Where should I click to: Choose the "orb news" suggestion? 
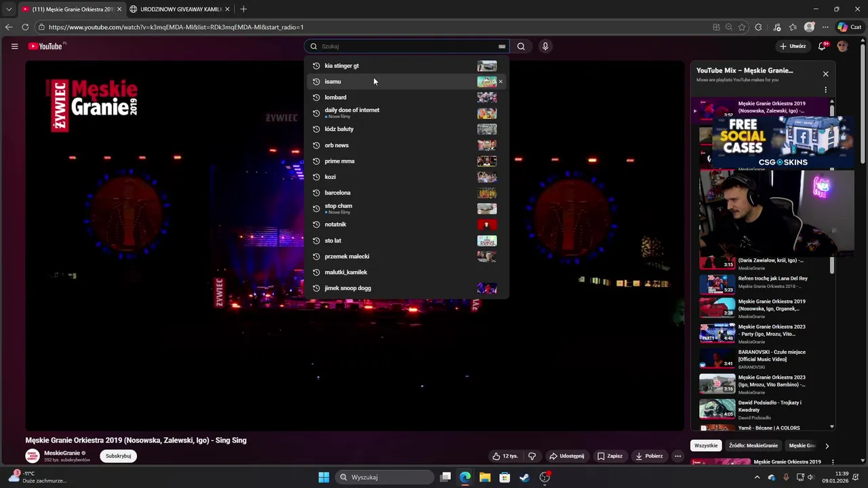[x=407, y=145]
